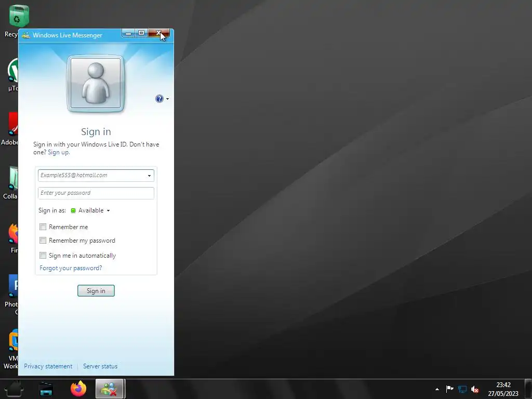This screenshot has height=399, width=532.
Task: Open the Privacy statement link
Action: pyautogui.click(x=48, y=366)
